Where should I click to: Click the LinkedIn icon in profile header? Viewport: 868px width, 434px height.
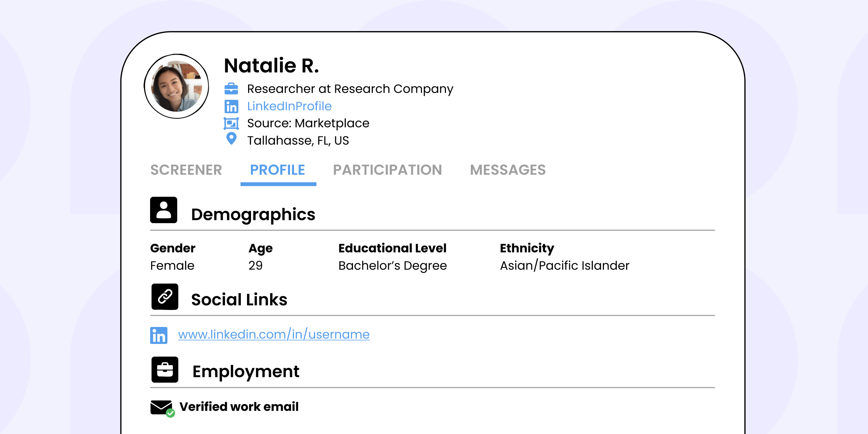(x=231, y=106)
